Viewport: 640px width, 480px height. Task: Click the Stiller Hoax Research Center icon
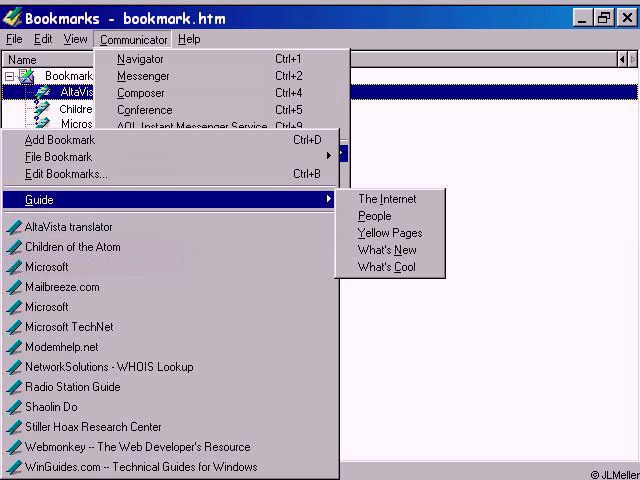[x=14, y=427]
